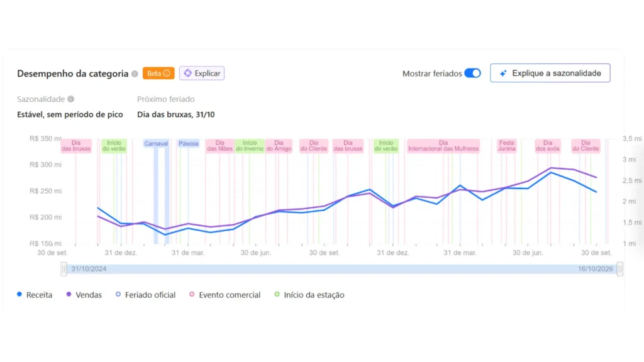Click the Páscoa holiday marker

pos(189,144)
